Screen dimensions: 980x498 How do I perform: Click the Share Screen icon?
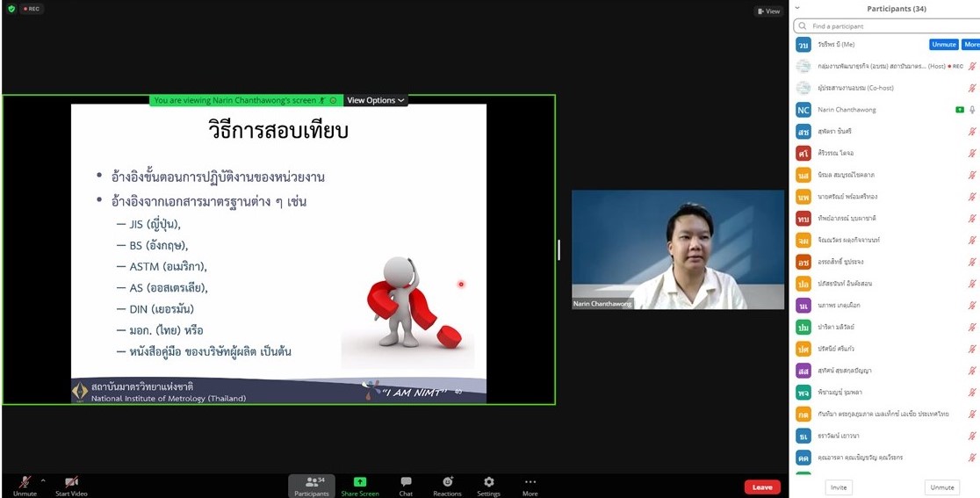[x=360, y=486]
